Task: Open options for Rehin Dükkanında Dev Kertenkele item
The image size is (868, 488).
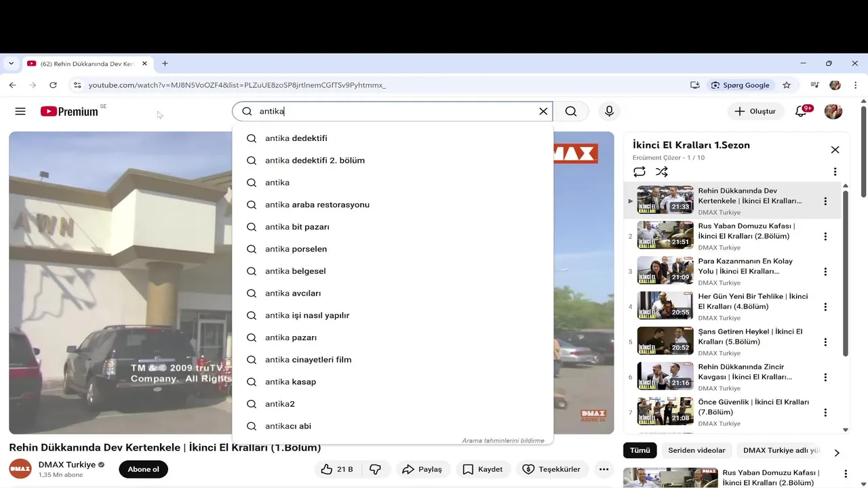Action: (825, 201)
